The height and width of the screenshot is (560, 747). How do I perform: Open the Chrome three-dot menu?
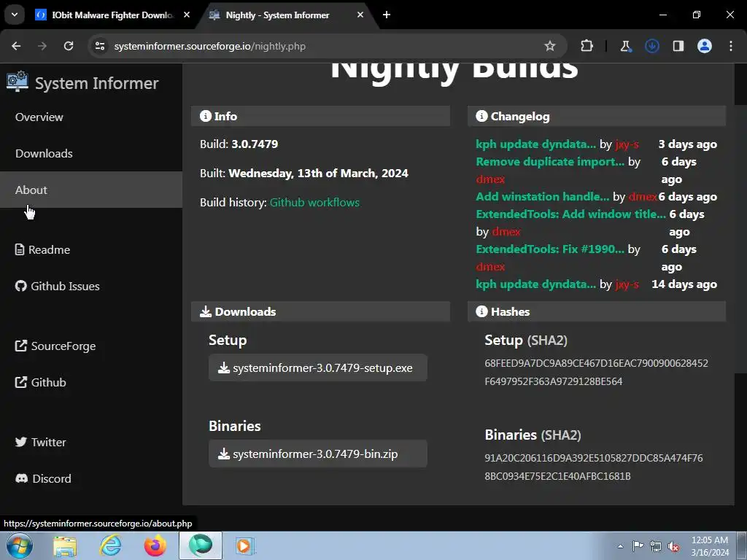pyautogui.click(x=731, y=46)
